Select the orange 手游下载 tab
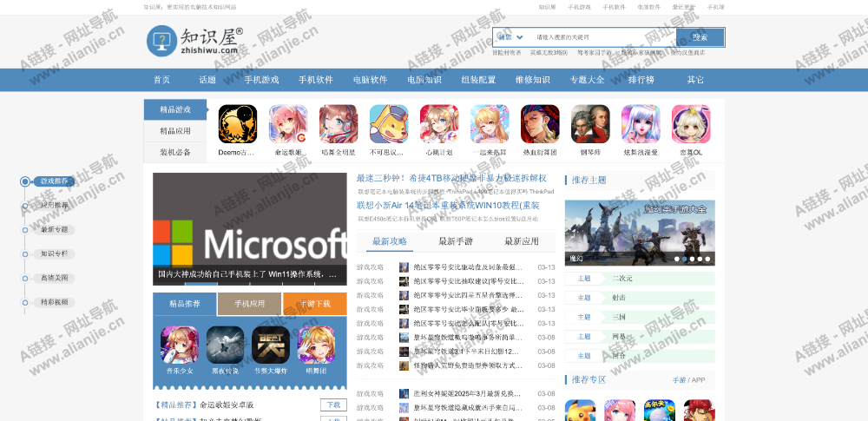Image resolution: width=868 pixels, height=421 pixels. coord(315,304)
